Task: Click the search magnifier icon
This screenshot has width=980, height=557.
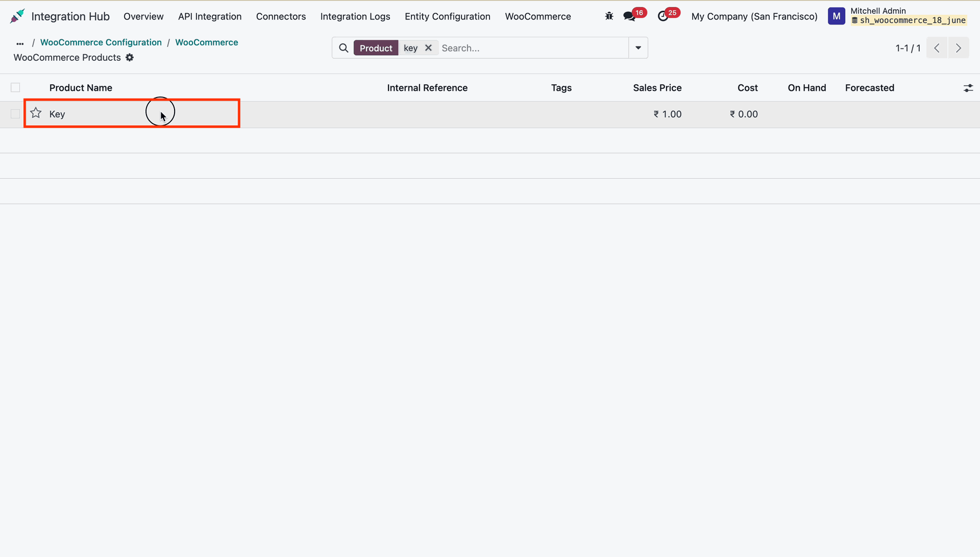Action: click(344, 48)
